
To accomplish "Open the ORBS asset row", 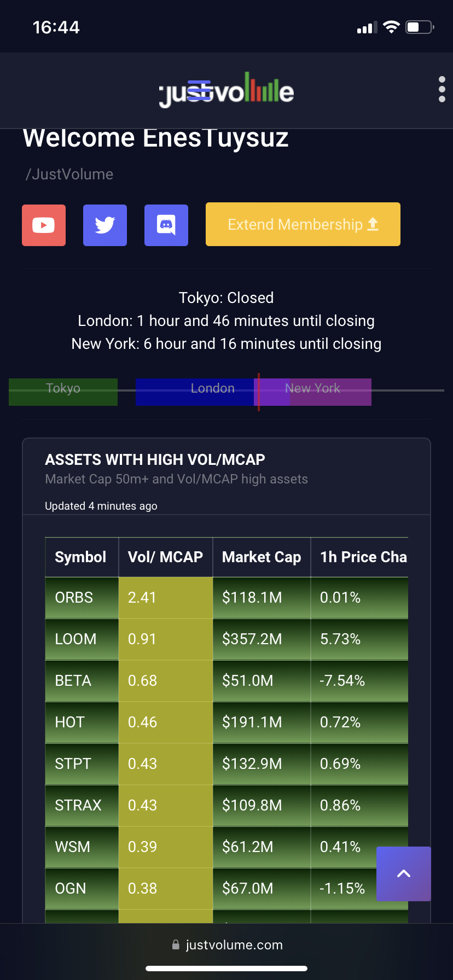I will pyautogui.click(x=226, y=598).
